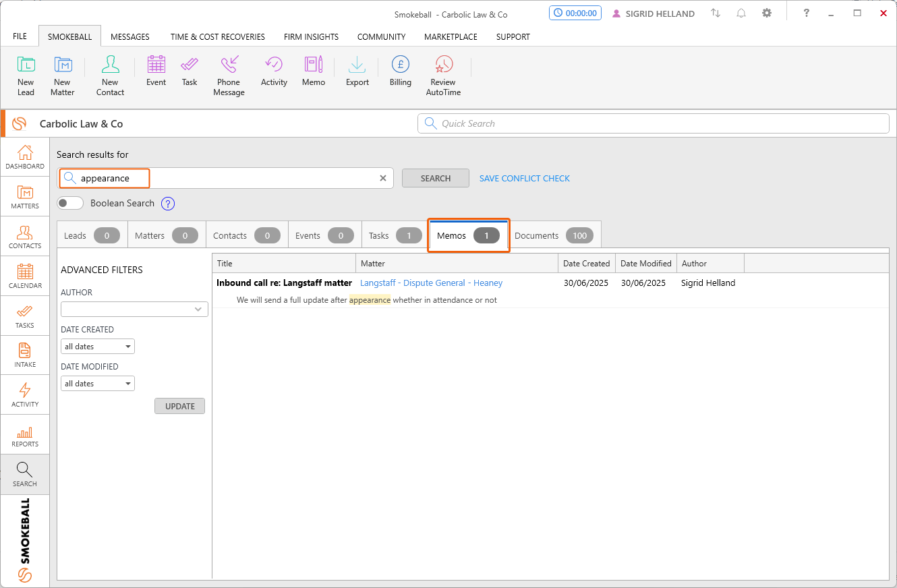The height and width of the screenshot is (588, 897).
Task: Open Billing ribbon icon
Action: click(400, 71)
